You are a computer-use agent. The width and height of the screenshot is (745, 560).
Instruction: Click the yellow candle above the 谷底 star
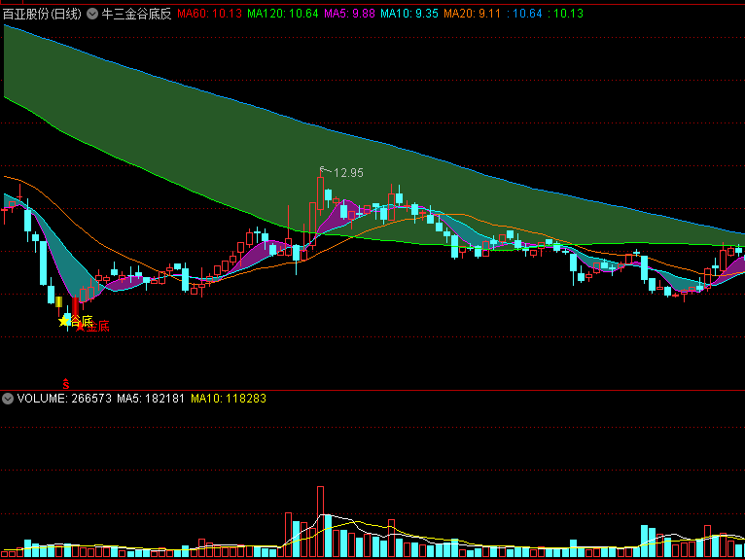pos(59,302)
